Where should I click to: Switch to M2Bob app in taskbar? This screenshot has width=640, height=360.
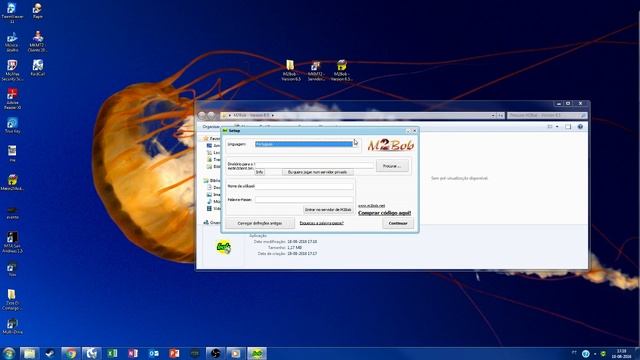tap(257, 353)
